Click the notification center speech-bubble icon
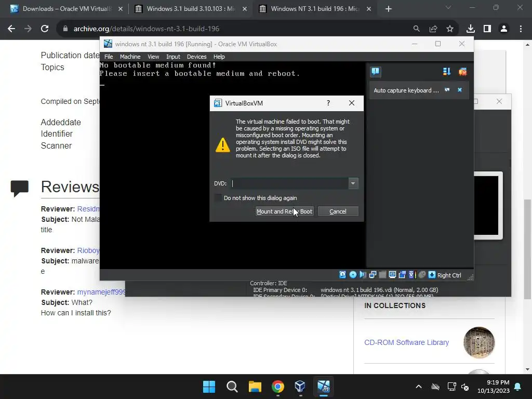 [375, 71]
